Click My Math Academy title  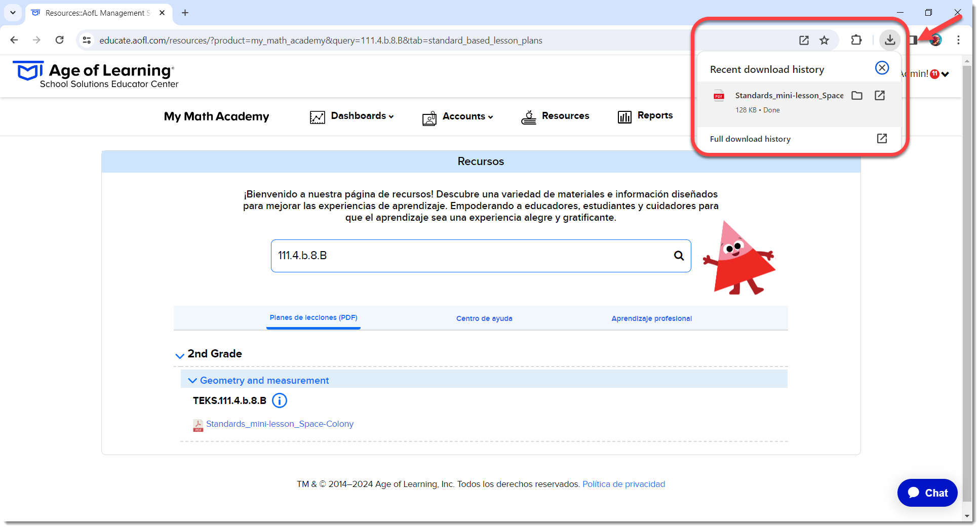click(216, 116)
